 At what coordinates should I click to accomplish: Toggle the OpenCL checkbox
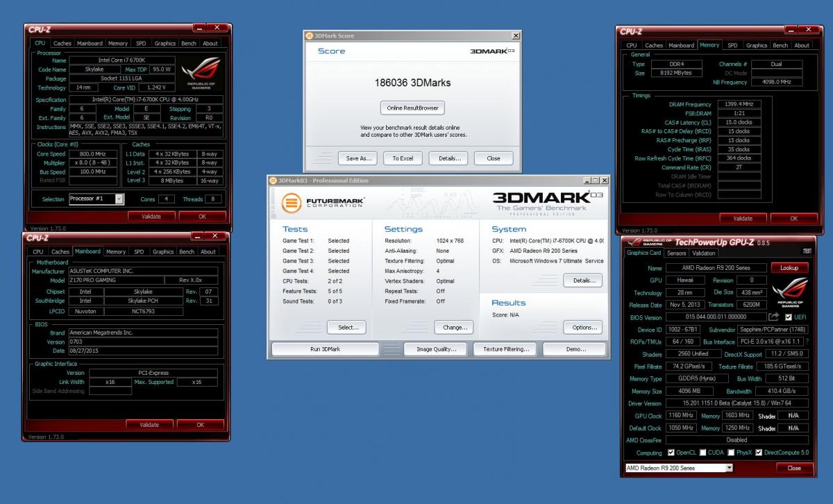671,453
